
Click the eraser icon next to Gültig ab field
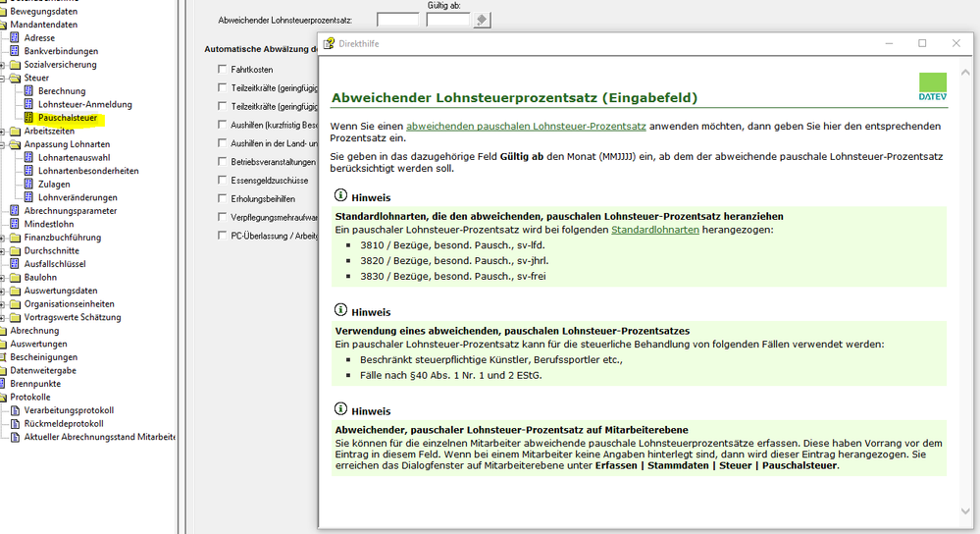pos(482,20)
